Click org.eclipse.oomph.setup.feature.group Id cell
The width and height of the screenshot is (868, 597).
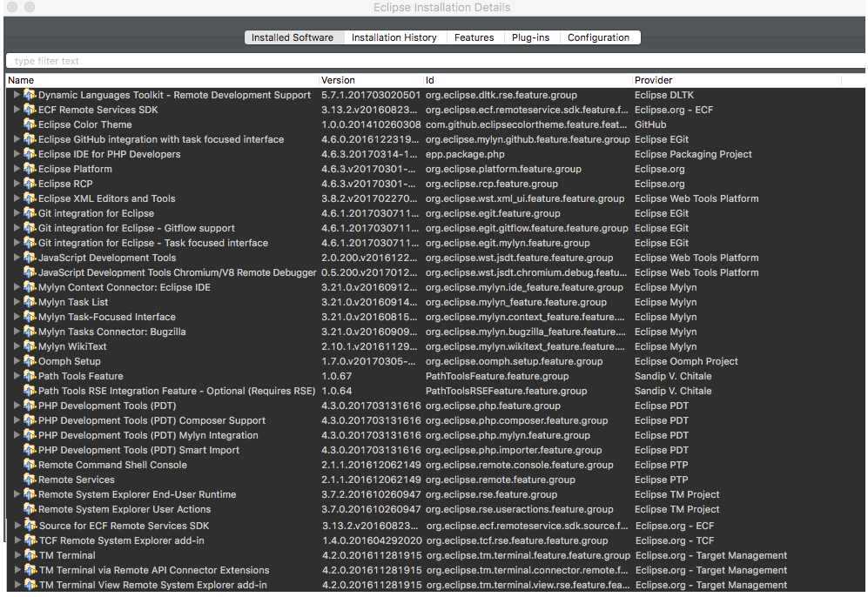pyautogui.click(x=514, y=361)
